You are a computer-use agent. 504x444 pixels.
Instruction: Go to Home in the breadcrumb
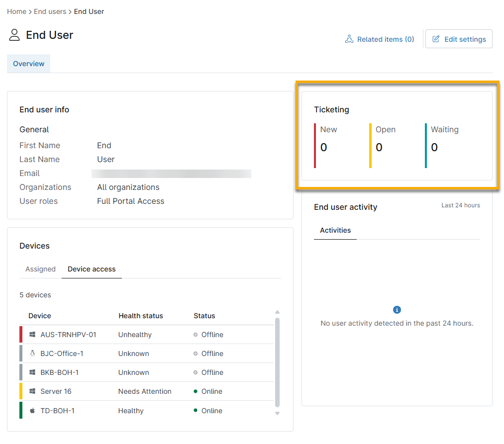coord(16,11)
